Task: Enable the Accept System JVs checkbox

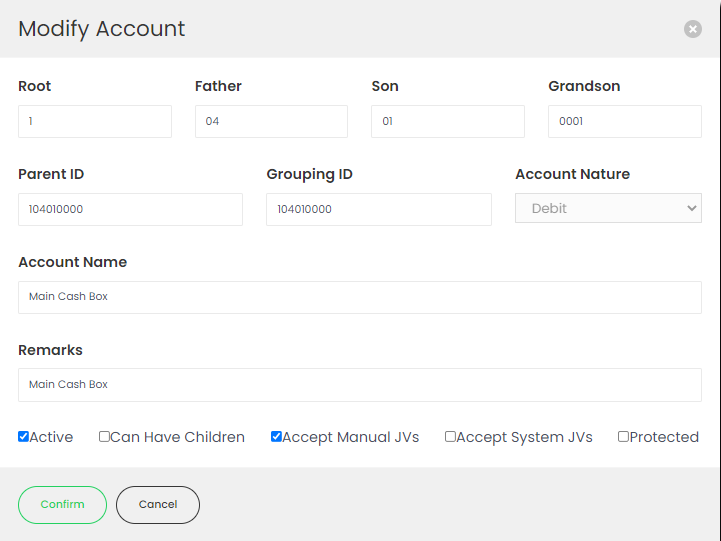Action: [x=450, y=436]
